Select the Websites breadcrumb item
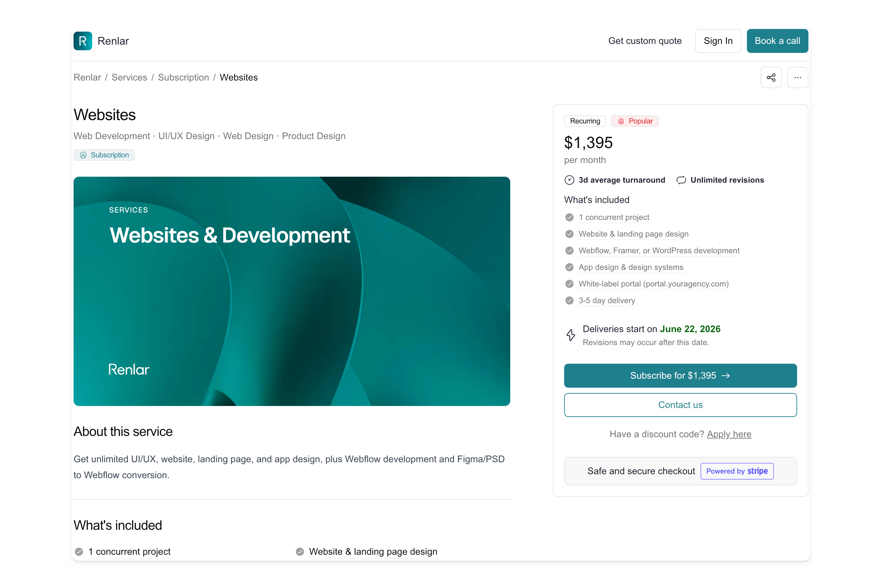 (239, 77)
